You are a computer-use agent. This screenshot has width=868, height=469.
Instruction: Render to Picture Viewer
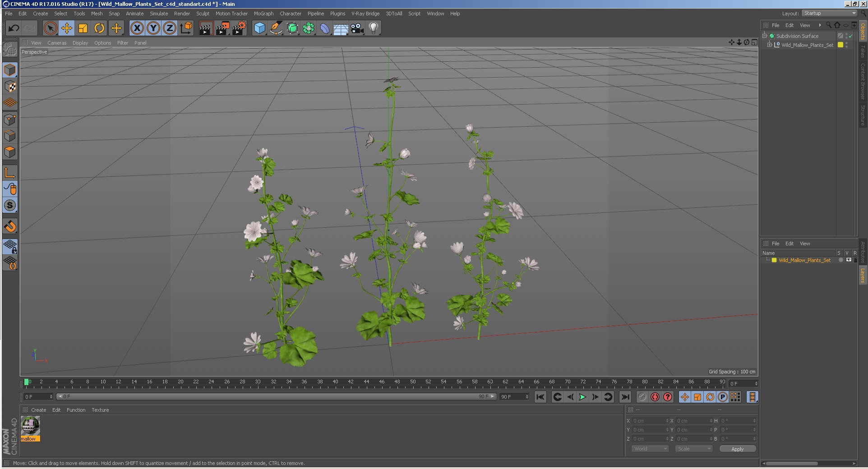coord(222,28)
